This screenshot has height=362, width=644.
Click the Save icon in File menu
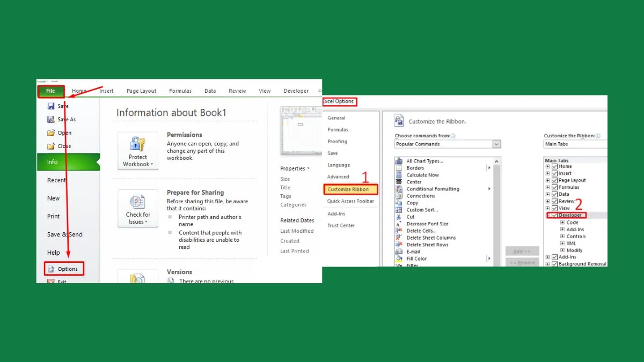[51, 106]
